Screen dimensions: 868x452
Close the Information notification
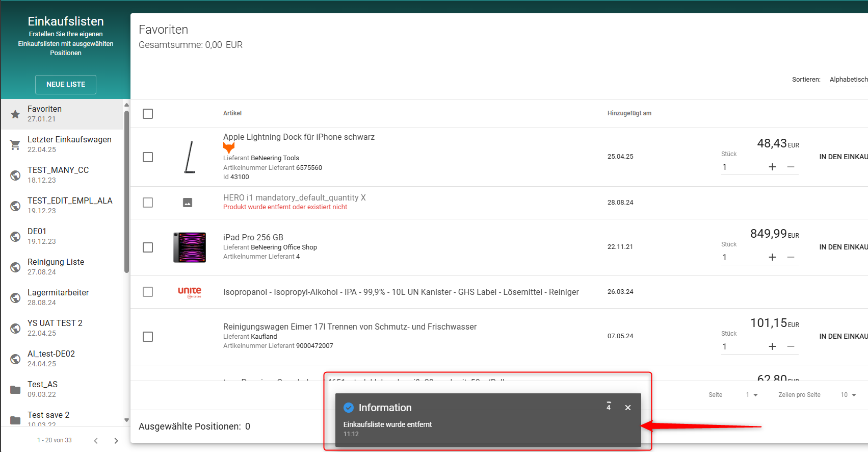coord(628,408)
